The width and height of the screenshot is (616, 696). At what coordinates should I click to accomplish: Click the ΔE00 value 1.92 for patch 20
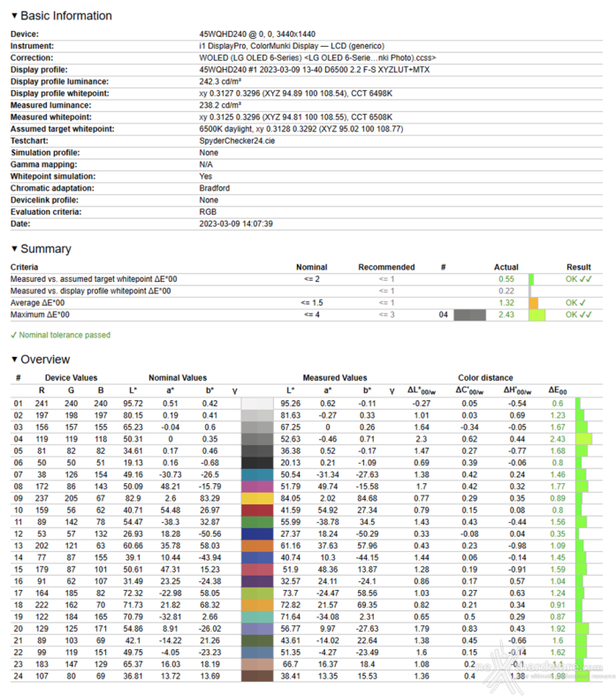click(558, 629)
